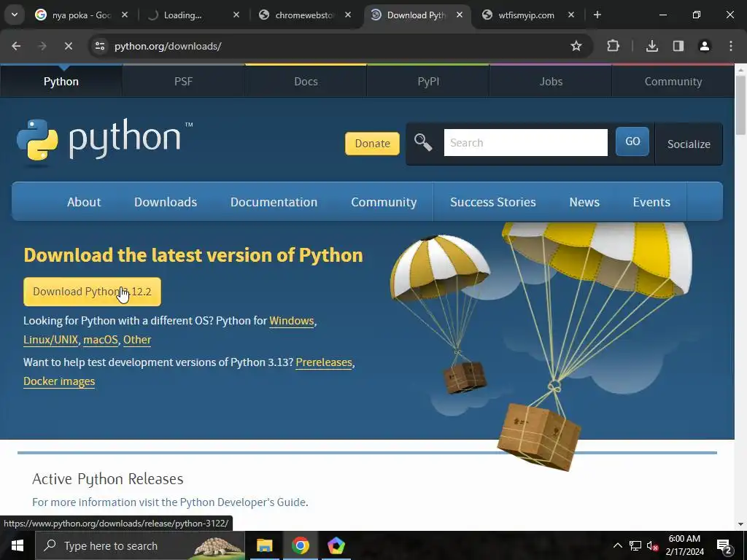Viewport: 747px width, 560px height.
Task: Open the Prereleases link
Action: (324, 362)
